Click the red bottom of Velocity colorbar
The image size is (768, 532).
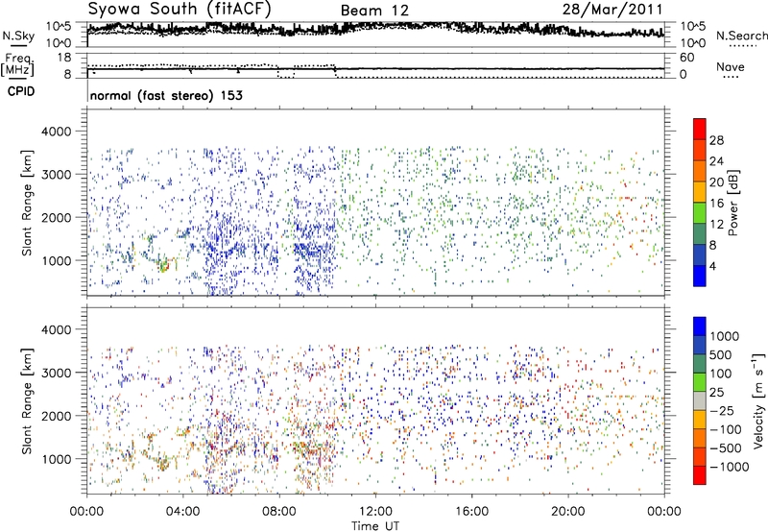click(x=700, y=475)
